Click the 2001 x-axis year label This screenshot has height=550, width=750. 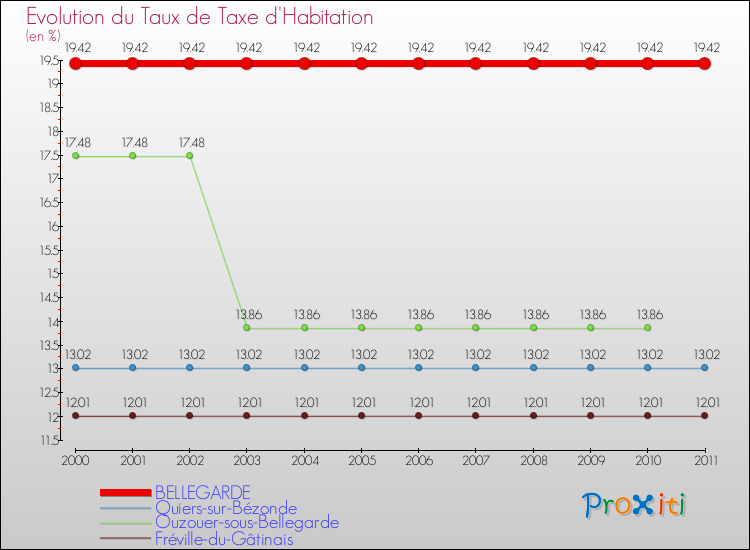point(132,460)
